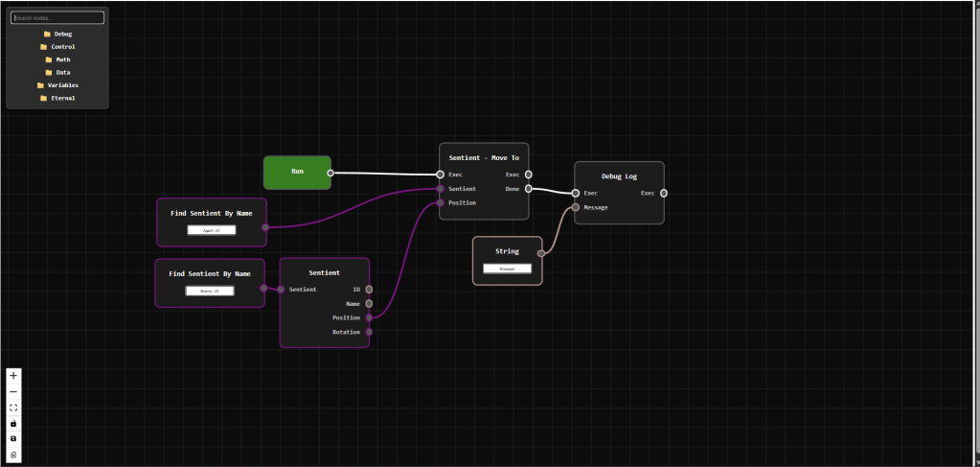Expand the Debug folder
Viewport: 980px width, 467px height.
[57, 35]
